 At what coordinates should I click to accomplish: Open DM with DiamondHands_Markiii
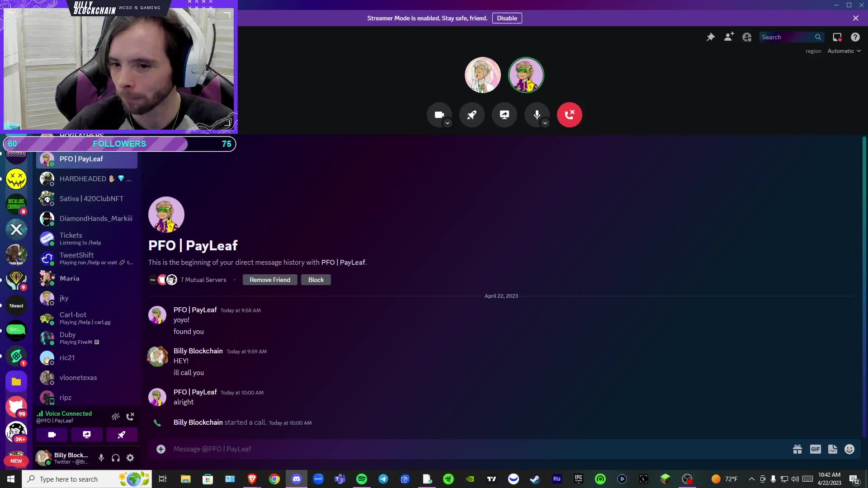pos(87,219)
